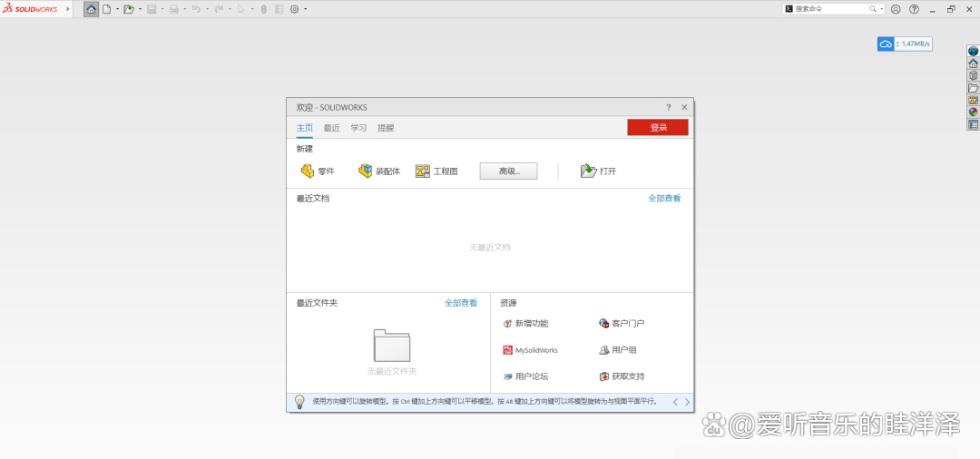Click the Home welcome toolbar icon
The width and height of the screenshot is (980, 459).
tap(92, 9)
